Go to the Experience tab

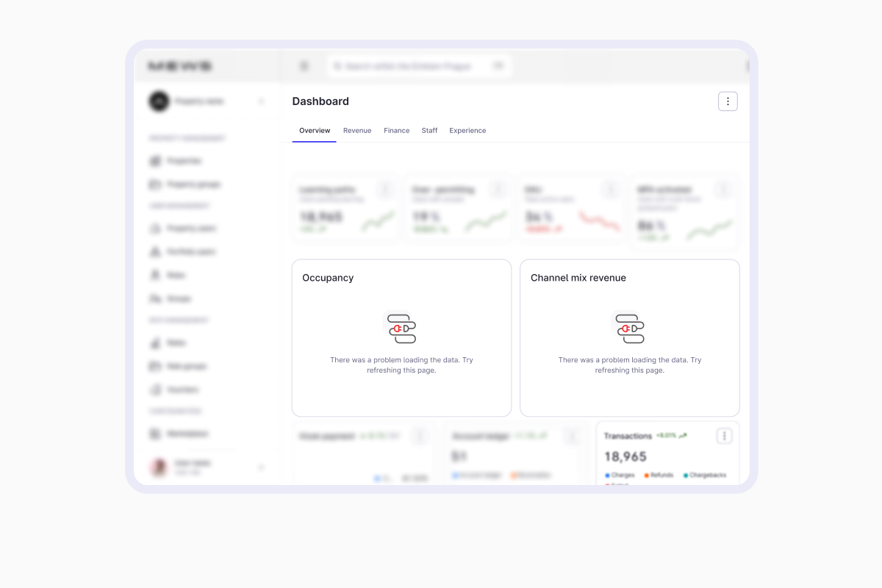[467, 131]
